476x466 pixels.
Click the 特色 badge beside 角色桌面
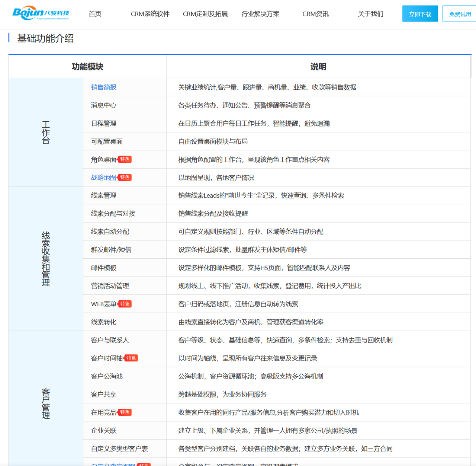[125, 159]
